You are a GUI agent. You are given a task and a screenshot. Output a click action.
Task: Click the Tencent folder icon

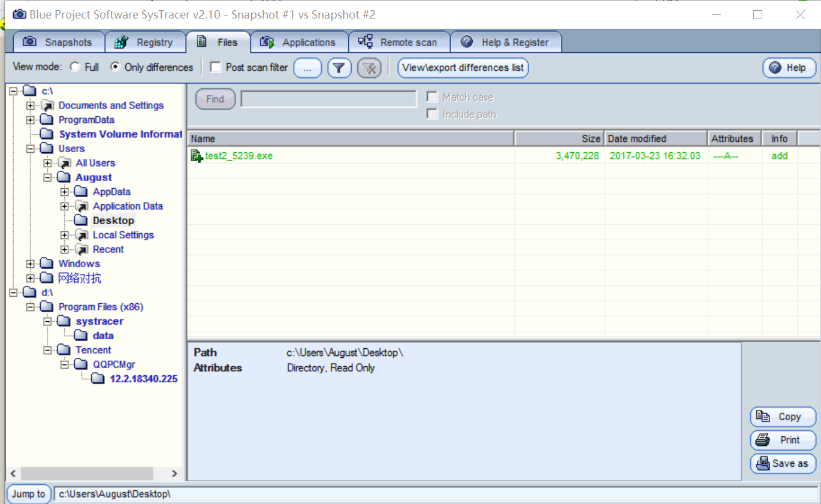click(64, 350)
